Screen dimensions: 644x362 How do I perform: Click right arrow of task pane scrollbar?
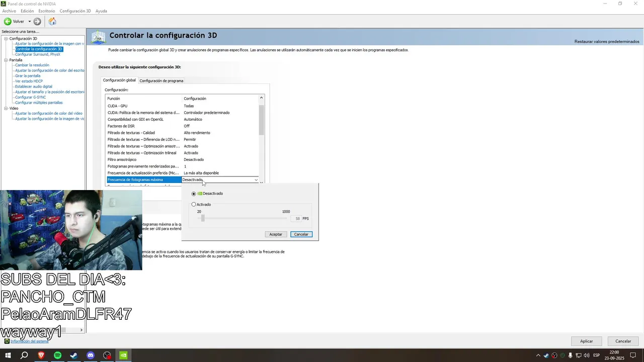(82, 330)
